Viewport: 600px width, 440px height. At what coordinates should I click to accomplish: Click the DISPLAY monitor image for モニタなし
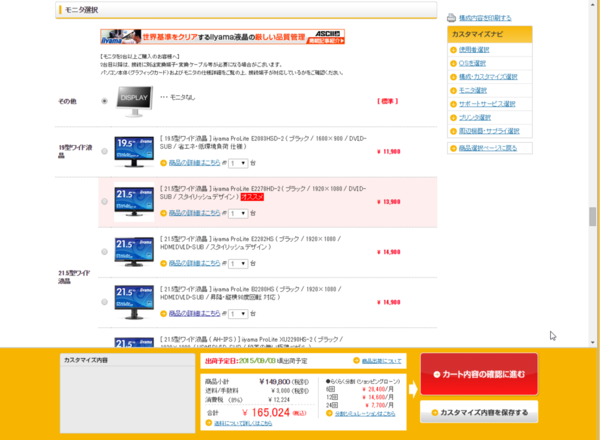pos(134,101)
